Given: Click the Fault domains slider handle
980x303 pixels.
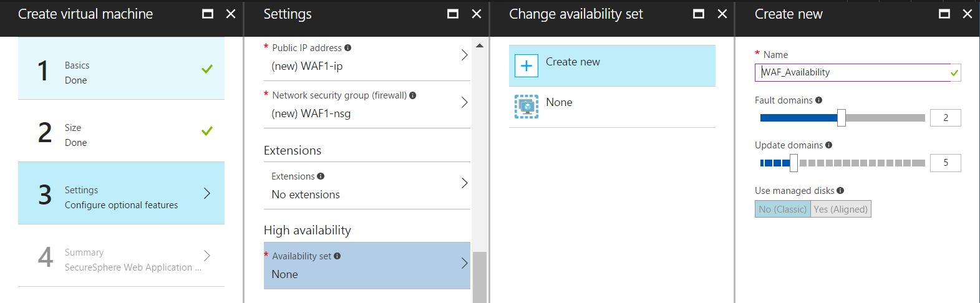Looking at the screenshot, I should click(x=842, y=118).
